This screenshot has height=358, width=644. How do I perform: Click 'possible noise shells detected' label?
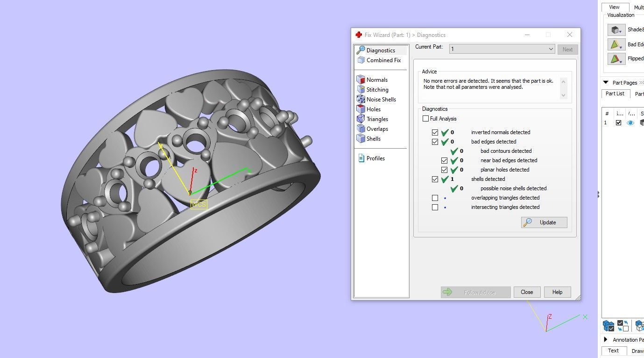pyautogui.click(x=513, y=188)
